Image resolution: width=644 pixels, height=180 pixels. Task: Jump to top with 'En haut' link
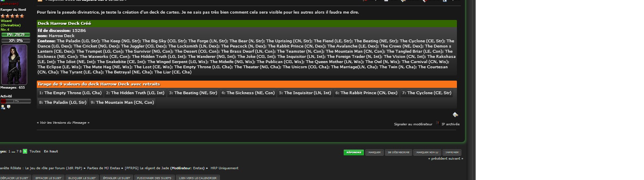(51, 151)
